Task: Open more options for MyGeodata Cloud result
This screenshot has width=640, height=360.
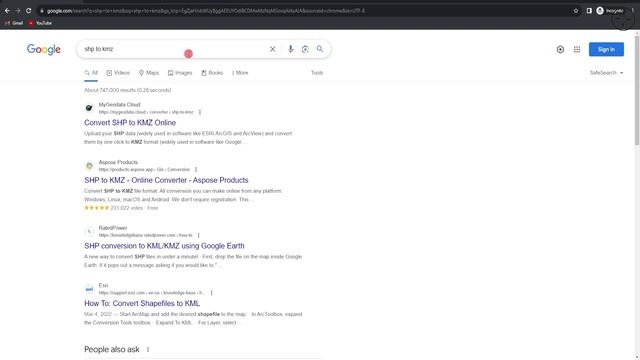Action: [200, 112]
